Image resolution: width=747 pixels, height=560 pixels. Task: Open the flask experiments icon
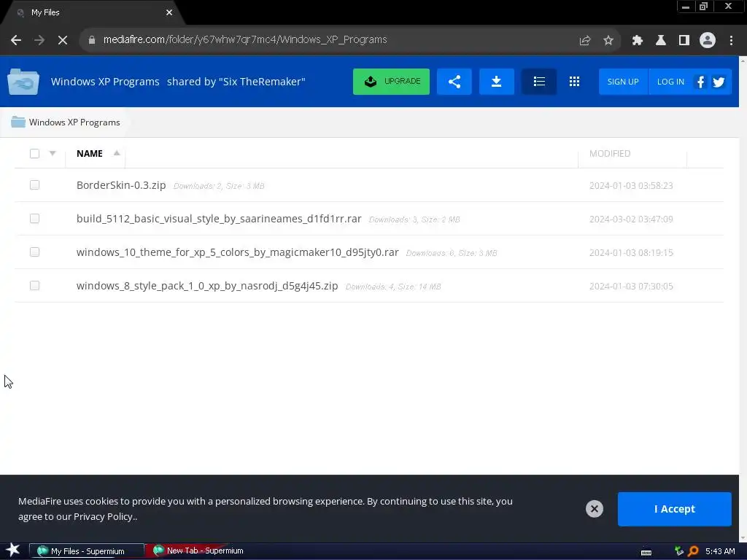click(x=661, y=41)
